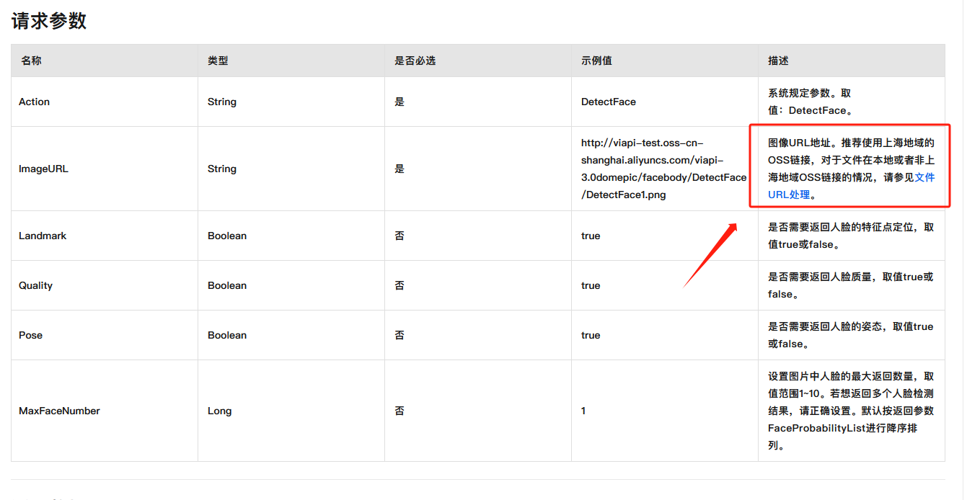
Task: Click the DetectFace example value
Action: [x=609, y=102]
